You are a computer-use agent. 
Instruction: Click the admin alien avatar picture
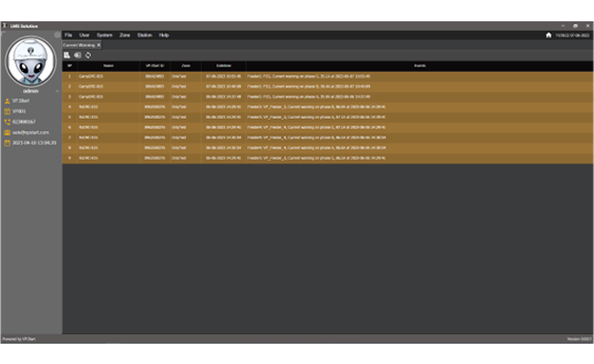(31, 61)
